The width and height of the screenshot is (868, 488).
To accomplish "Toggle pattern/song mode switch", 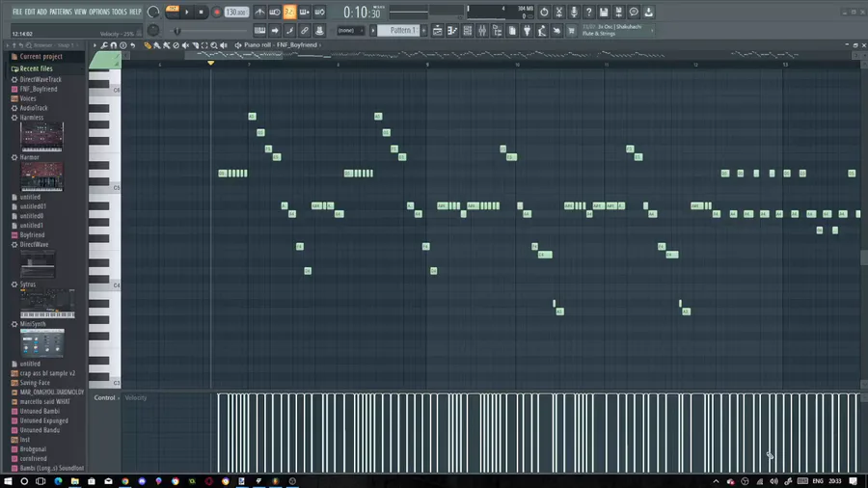I will pos(173,12).
